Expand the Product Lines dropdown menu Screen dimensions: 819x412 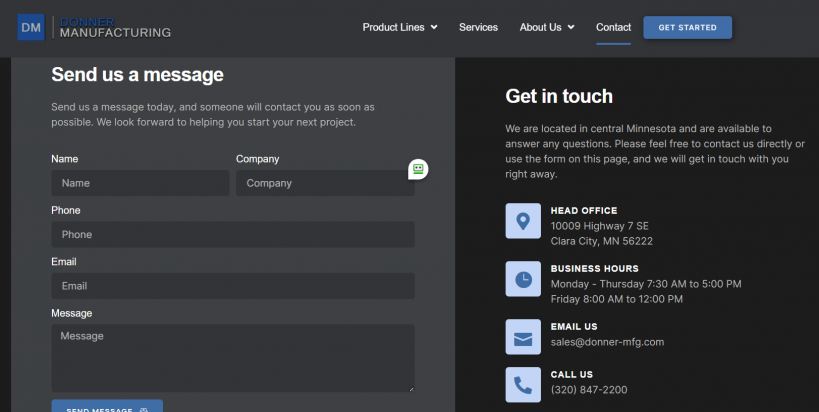point(400,27)
